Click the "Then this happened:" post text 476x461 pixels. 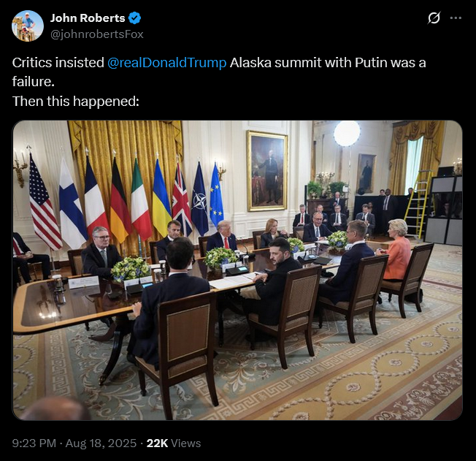pos(76,102)
